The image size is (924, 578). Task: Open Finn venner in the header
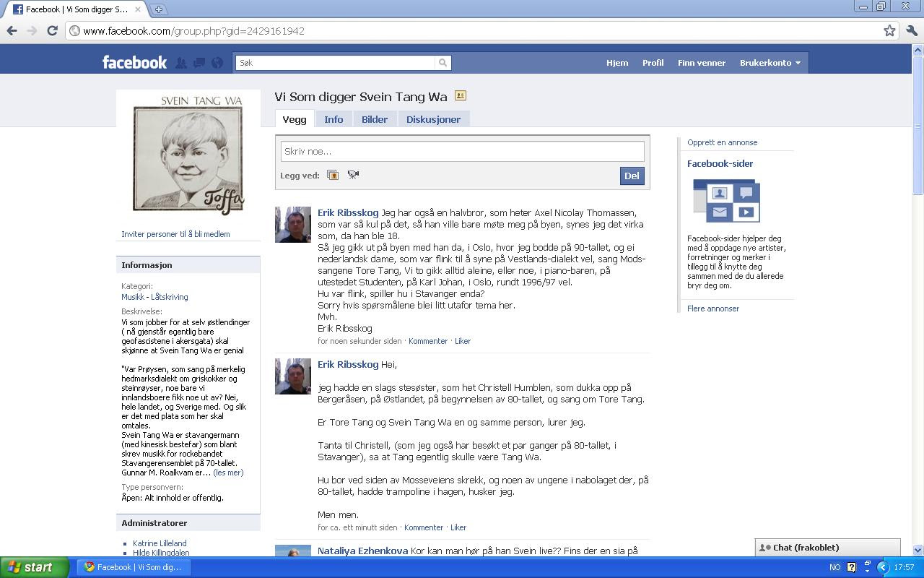pyautogui.click(x=702, y=63)
